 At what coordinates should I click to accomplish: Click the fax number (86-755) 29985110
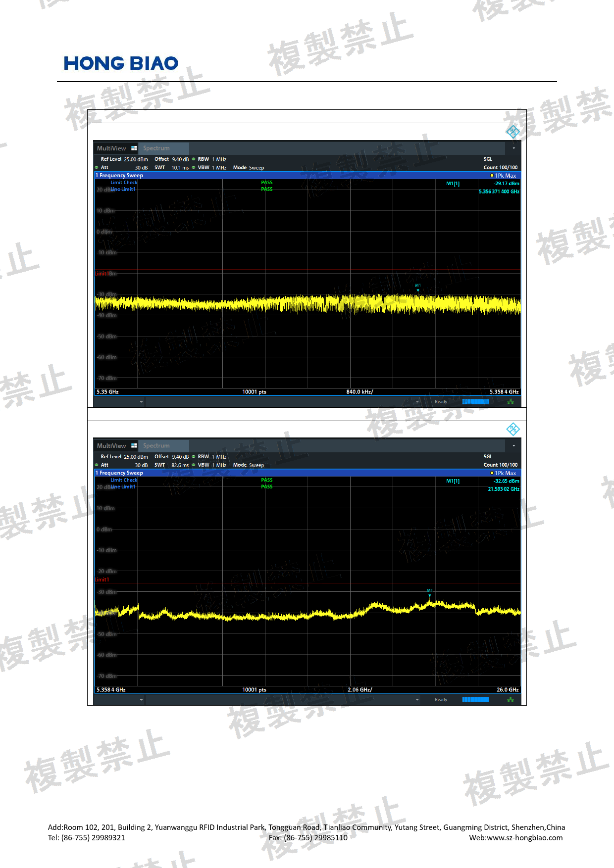[x=315, y=838]
